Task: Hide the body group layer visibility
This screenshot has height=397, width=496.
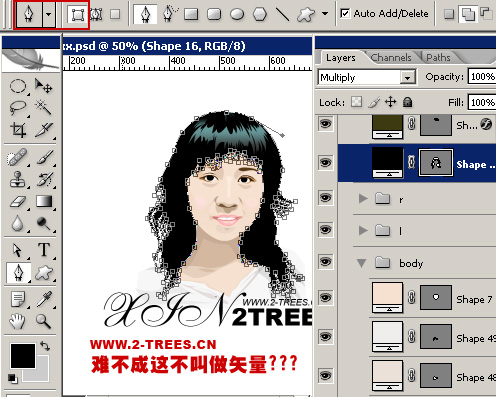Action: click(x=326, y=262)
